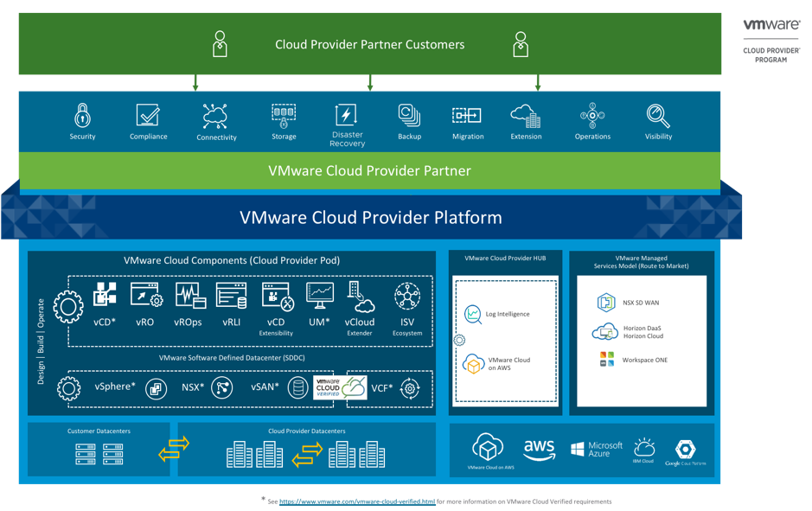Click the bottom VMware Cloud on AWS logo
The width and height of the screenshot is (812, 511).
tap(489, 451)
